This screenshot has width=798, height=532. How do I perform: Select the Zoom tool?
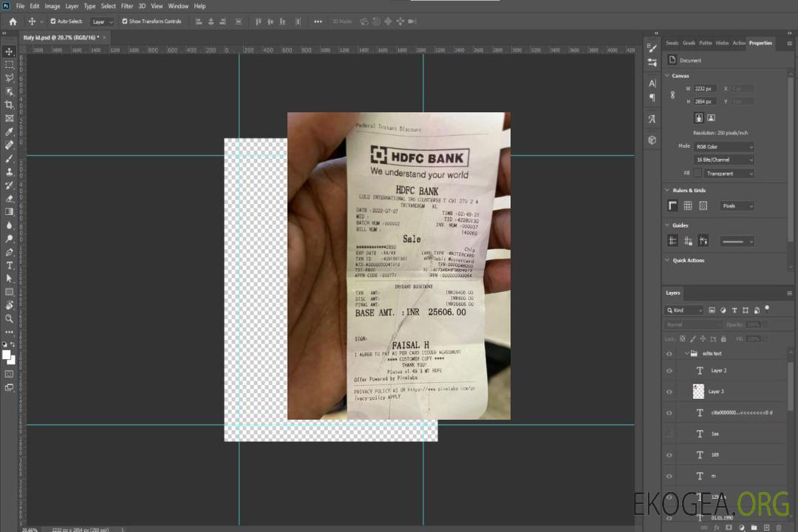tap(9, 318)
